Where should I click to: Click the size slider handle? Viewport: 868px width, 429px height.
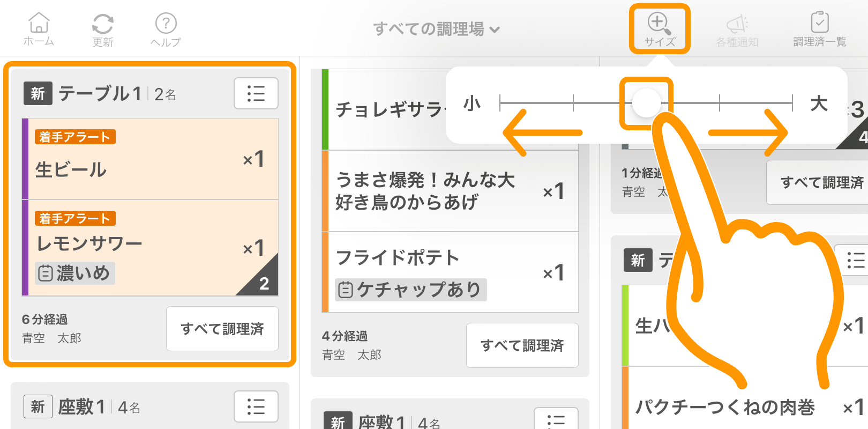pyautogui.click(x=646, y=103)
